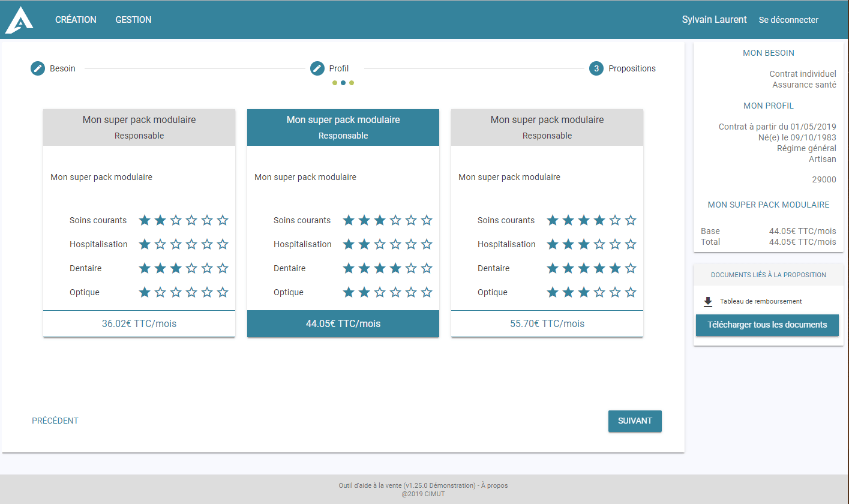The width and height of the screenshot is (849, 504).
Task: Click Se déconnecter to log out
Action: pyautogui.click(x=788, y=19)
